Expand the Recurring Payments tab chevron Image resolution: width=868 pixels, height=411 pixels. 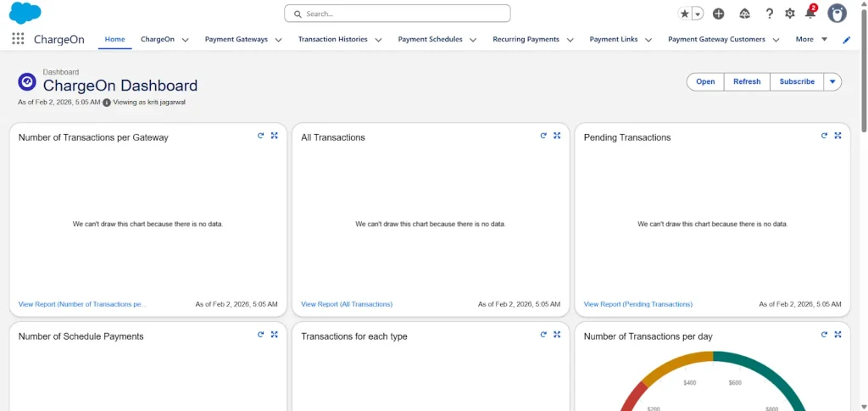coord(570,40)
